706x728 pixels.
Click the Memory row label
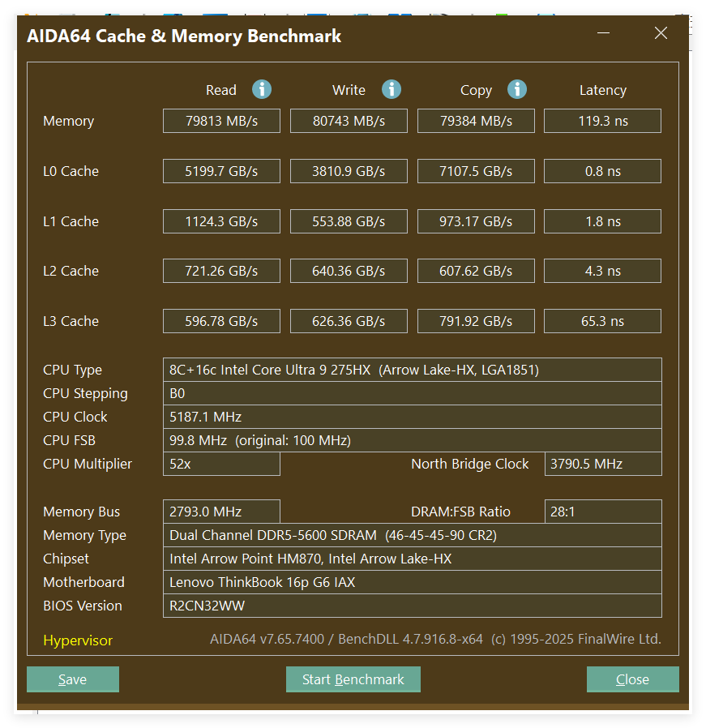68,121
